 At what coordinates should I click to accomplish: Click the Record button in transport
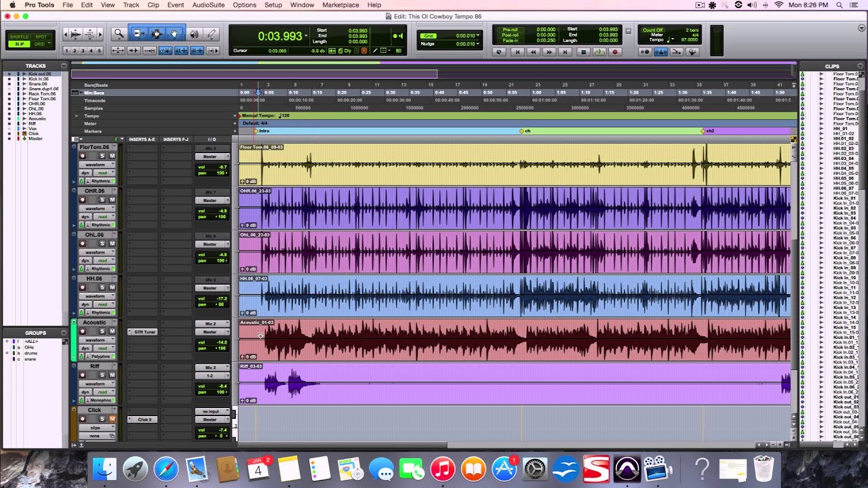615,52
